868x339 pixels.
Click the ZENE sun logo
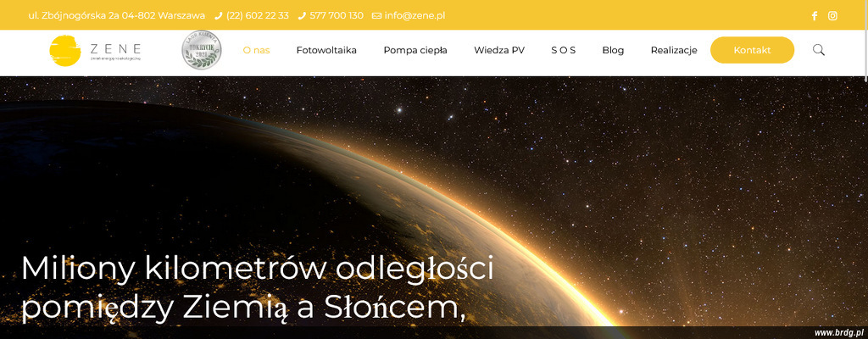tap(65, 51)
